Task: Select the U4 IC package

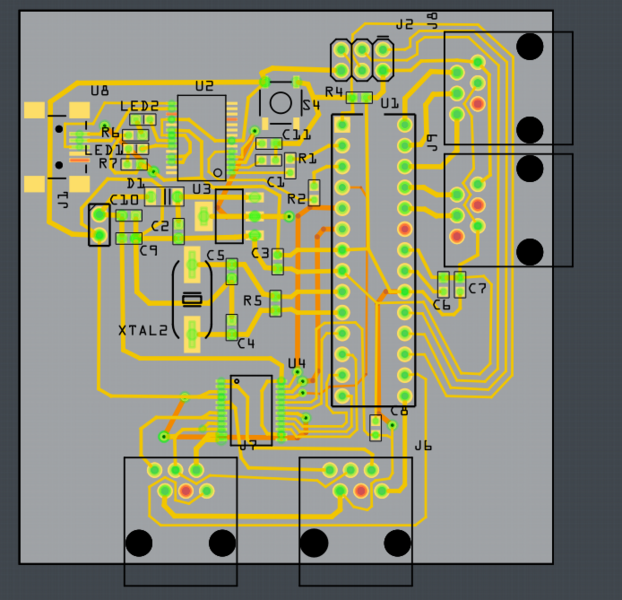Action: pyautogui.click(x=251, y=410)
